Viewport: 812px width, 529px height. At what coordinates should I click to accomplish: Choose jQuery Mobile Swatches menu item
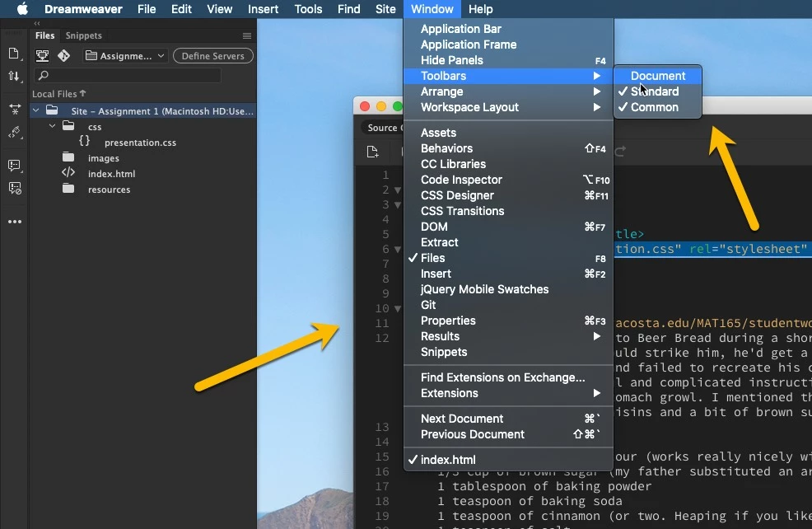click(x=508, y=289)
